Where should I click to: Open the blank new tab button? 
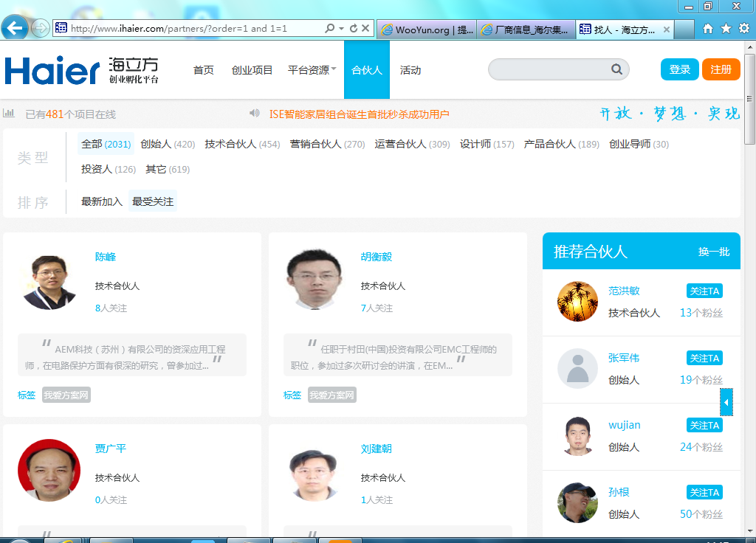point(684,30)
